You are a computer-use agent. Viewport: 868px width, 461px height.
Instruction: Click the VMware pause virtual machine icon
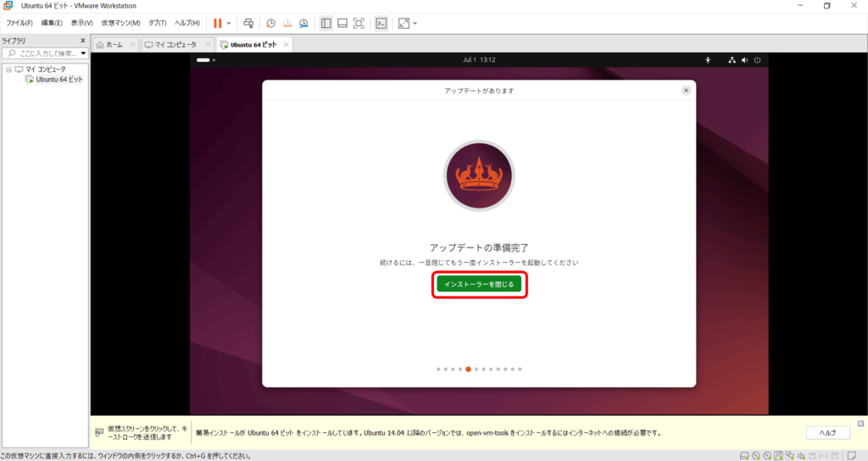tap(217, 23)
